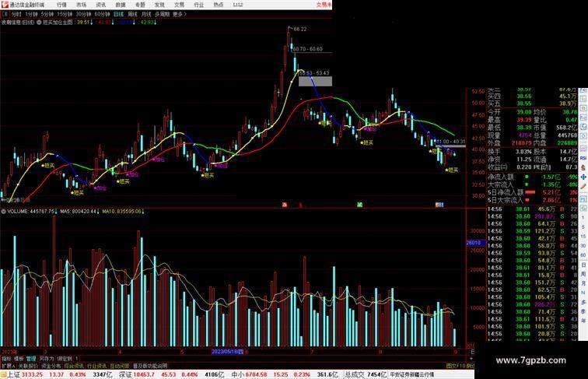The height and width of the screenshot is (379, 588).
Task: Open the 资讯 menu
Action: 100,5
